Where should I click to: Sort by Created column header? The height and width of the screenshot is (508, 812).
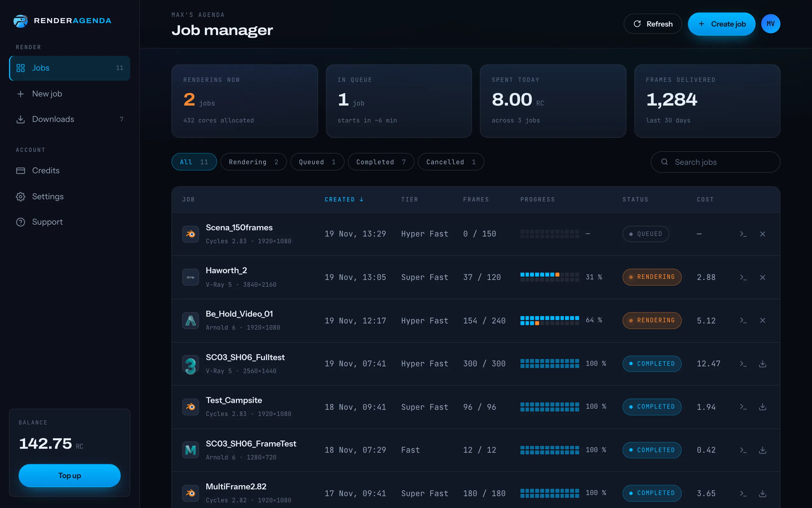[344, 200]
